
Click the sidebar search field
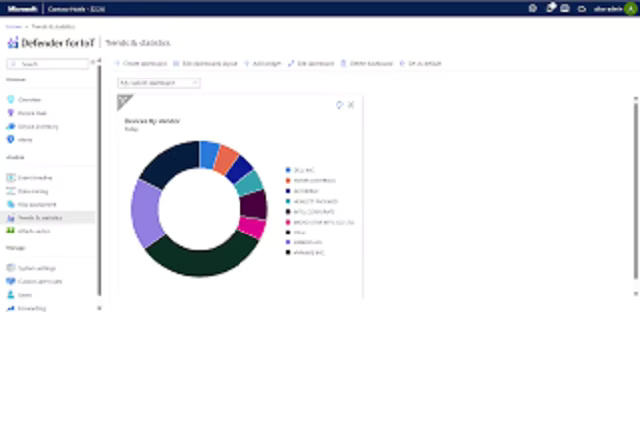click(48, 64)
